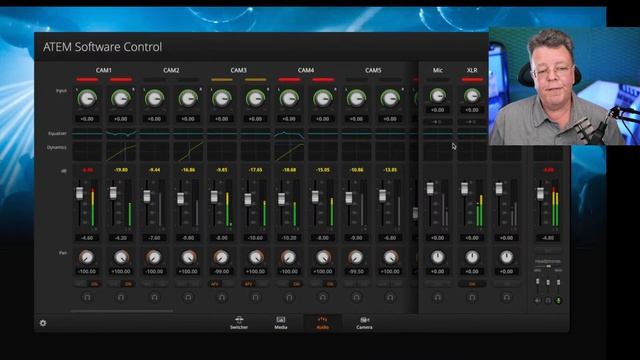Solo CAM5 right channel with headphone icon
The width and height of the screenshot is (640, 360).
click(x=390, y=298)
